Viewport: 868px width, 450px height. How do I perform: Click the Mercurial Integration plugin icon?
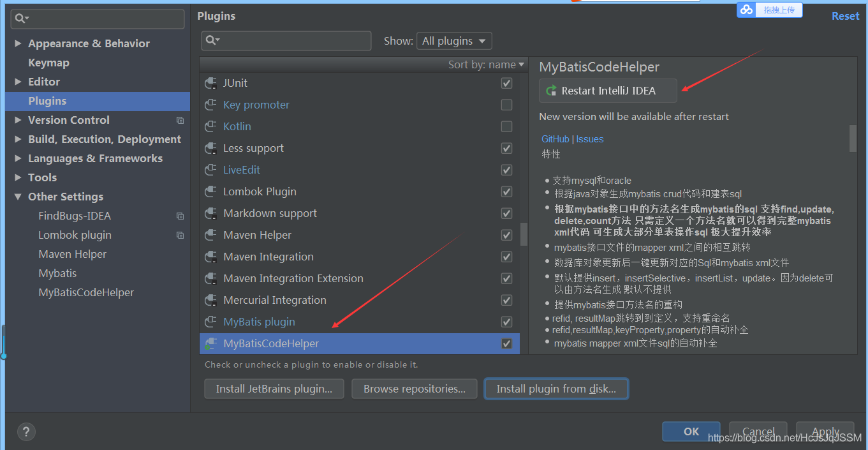click(210, 301)
